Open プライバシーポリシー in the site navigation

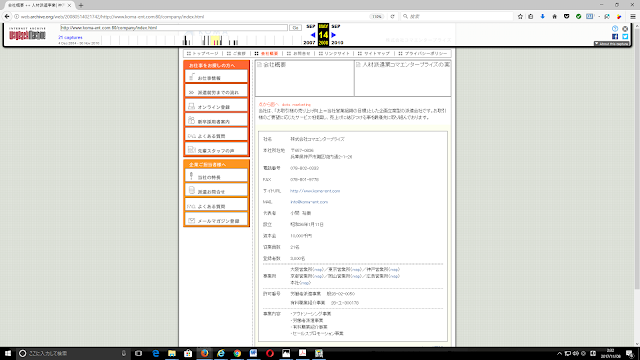tap(423, 53)
